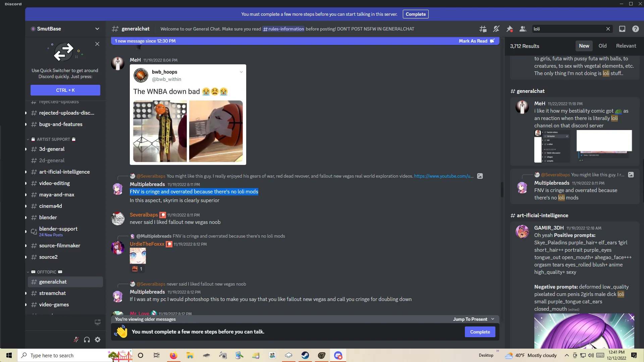
Task: Expand the tweet card chevron
Action: click(241, 72)
